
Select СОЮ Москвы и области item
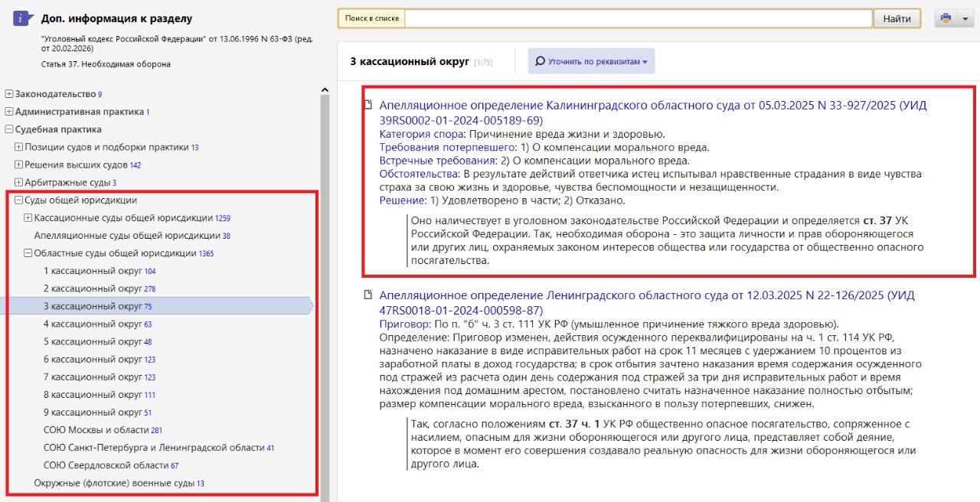[96, 430]
